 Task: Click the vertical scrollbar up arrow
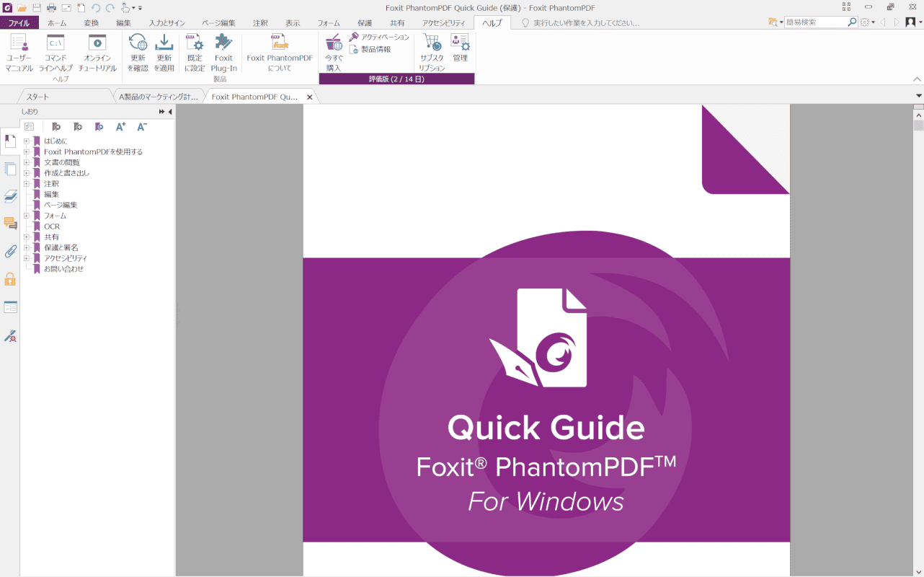(918, 115)
